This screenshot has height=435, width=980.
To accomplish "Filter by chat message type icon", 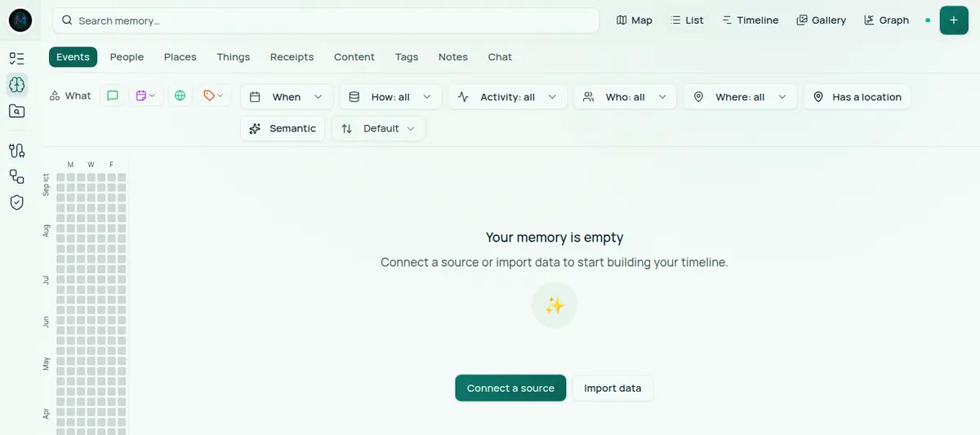I will pyautogui.click(x=113, y=96).
